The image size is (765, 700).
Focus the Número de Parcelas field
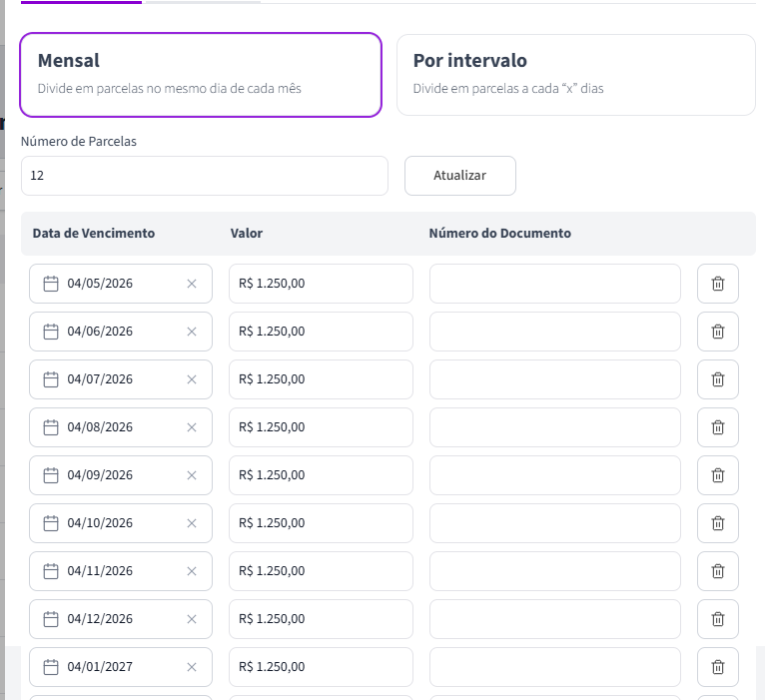coord(205,176)
